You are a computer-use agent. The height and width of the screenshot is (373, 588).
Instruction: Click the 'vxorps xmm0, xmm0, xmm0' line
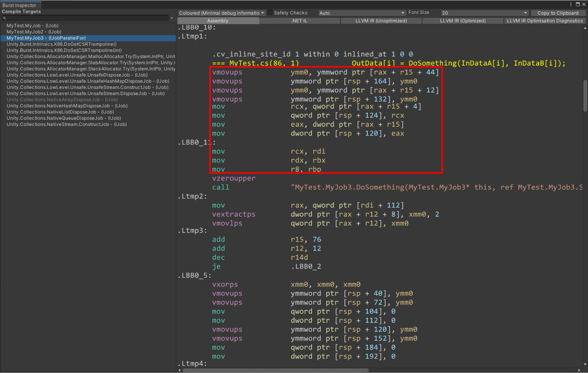[286, 285]
